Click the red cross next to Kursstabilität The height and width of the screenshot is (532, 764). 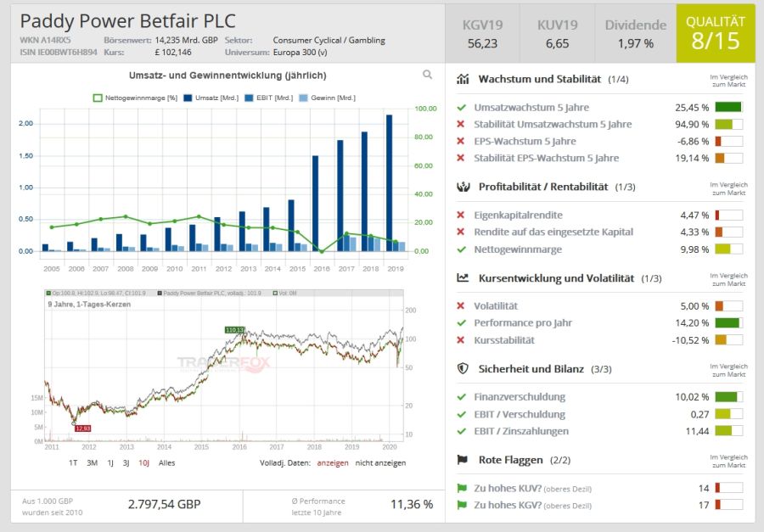tap(460, 340)
